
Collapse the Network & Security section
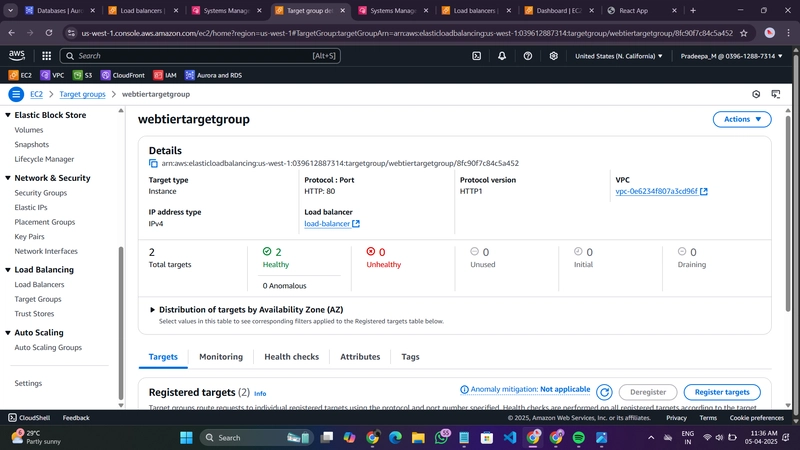pyautogui.click(x=8, y=178)
